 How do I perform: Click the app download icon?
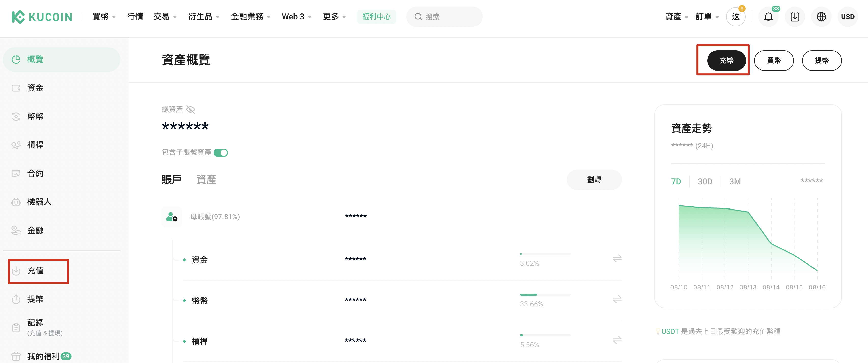coord(794,17)
